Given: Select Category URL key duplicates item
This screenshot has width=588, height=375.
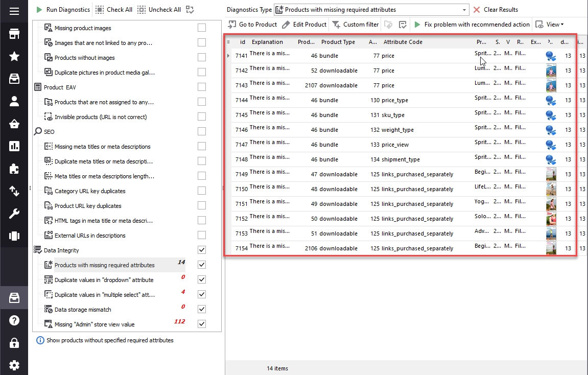Looking at the screenshot, I should point(90,191).
